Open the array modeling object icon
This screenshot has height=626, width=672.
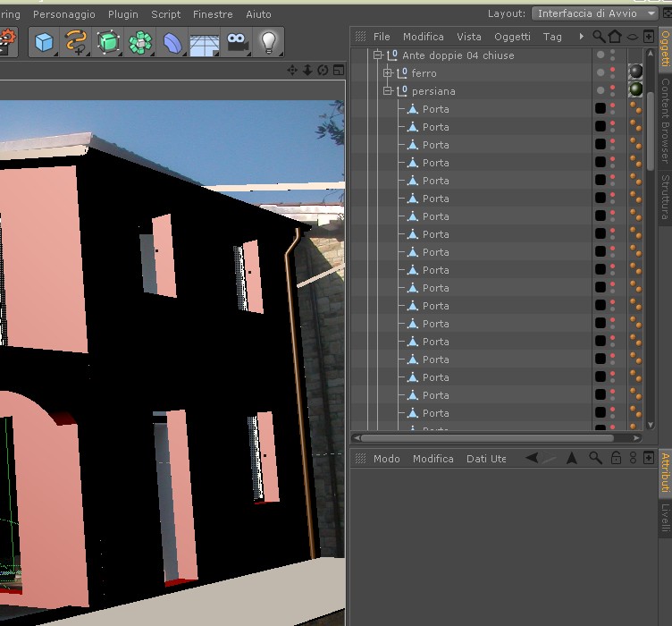(x=140, y=42)
